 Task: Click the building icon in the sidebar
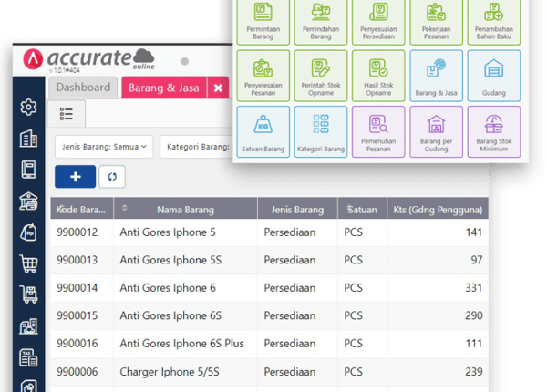(x=28, y=139)
